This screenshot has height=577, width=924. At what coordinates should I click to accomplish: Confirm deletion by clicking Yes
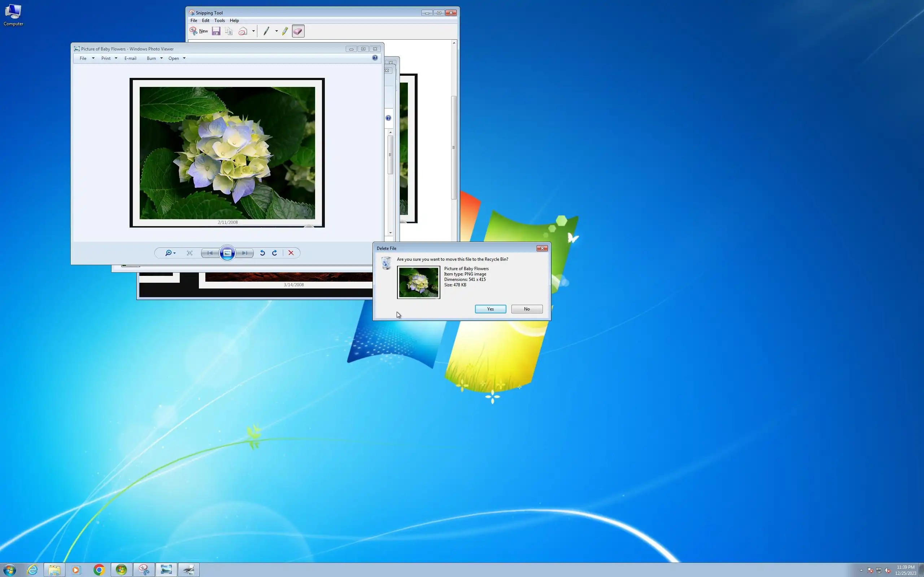490,309
